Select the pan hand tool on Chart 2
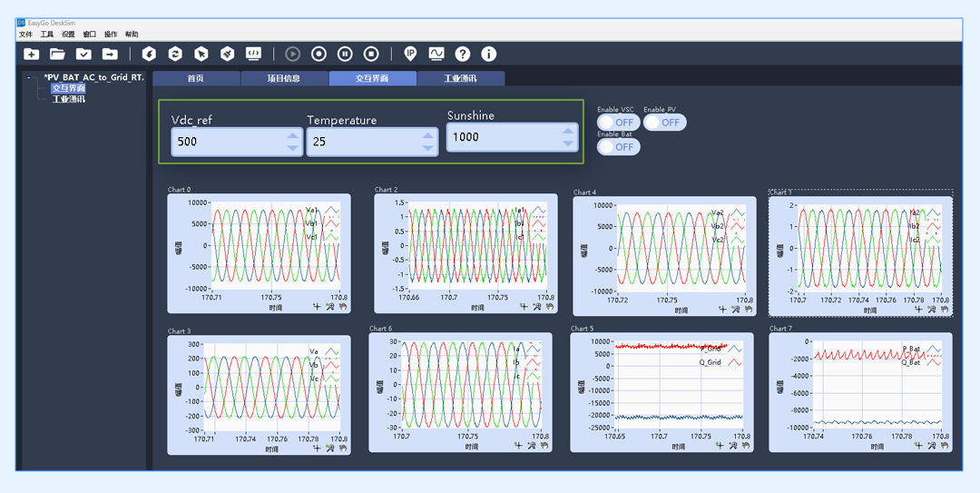Image resolution: width=980 pixels, height=493 pixels. 549,307
